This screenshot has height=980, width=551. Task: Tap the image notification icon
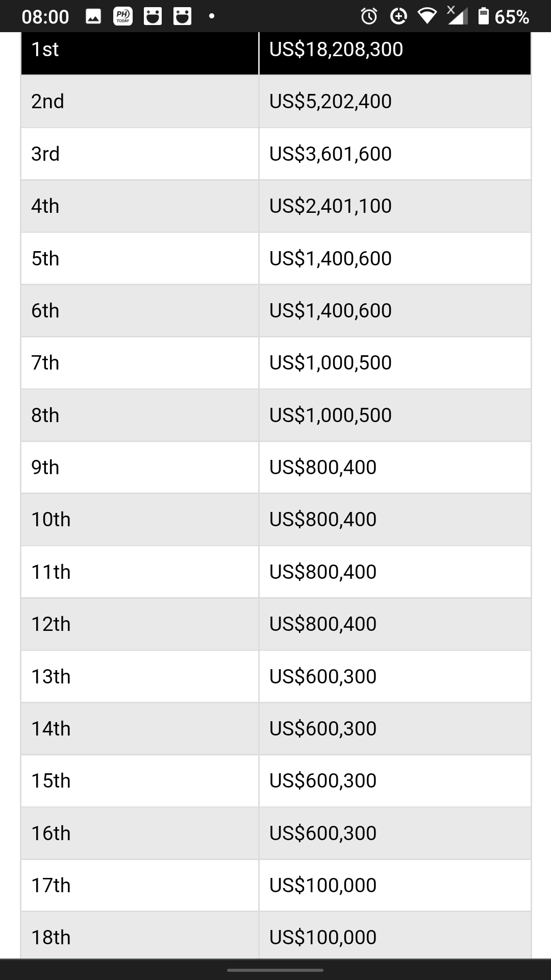click(x=93, y=17)
